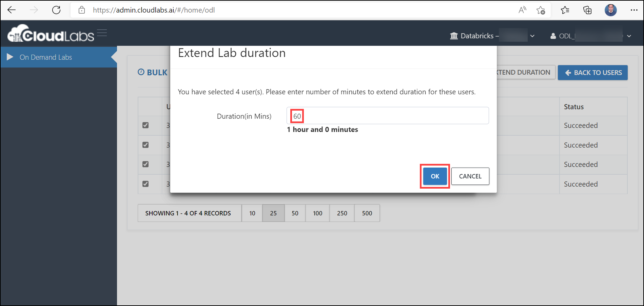
Task: Reload the page with the refresh icon
Action: [56, 10]
